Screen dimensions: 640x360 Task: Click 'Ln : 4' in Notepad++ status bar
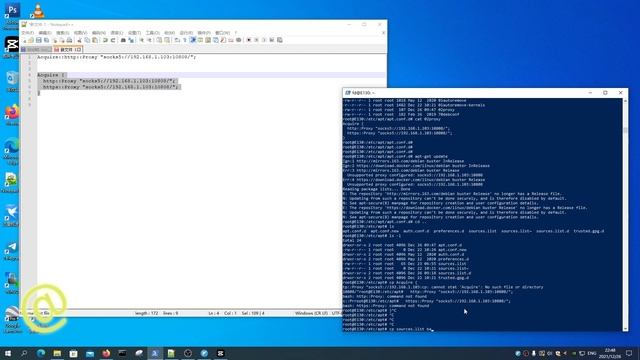coord(214,313)
